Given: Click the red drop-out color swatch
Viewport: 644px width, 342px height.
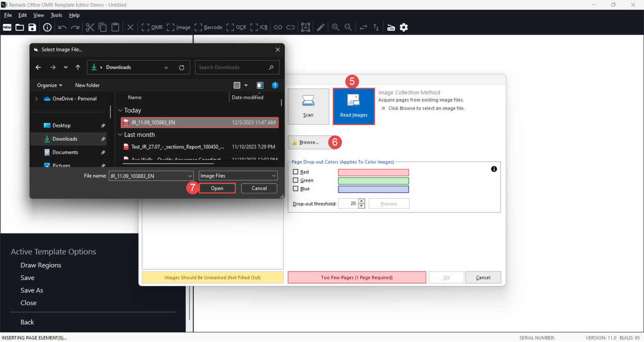Looking at the screenshot, I should click(373, 172).
